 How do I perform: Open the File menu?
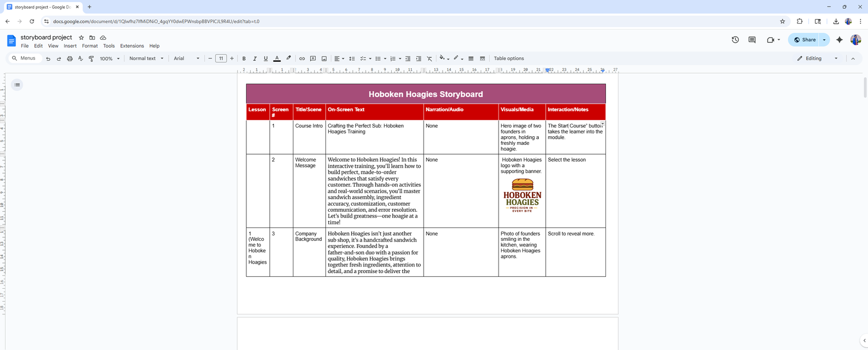click(x=25, y=46)
